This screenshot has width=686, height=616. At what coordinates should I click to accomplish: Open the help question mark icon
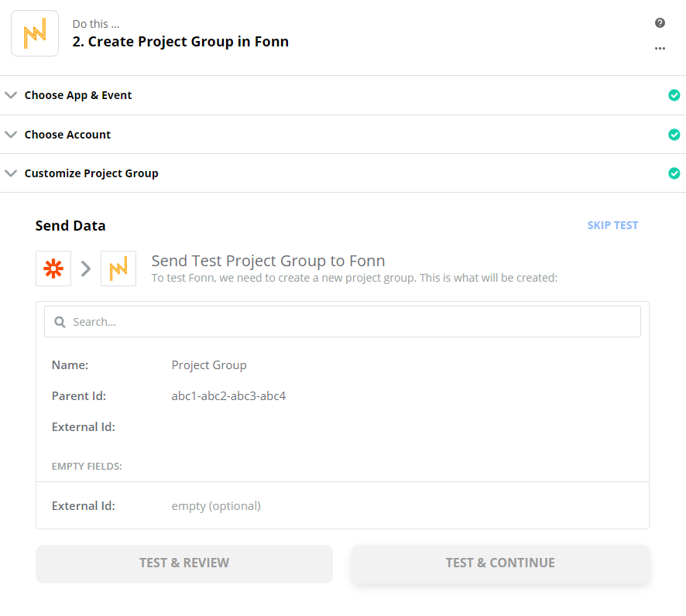click(660, 23)
